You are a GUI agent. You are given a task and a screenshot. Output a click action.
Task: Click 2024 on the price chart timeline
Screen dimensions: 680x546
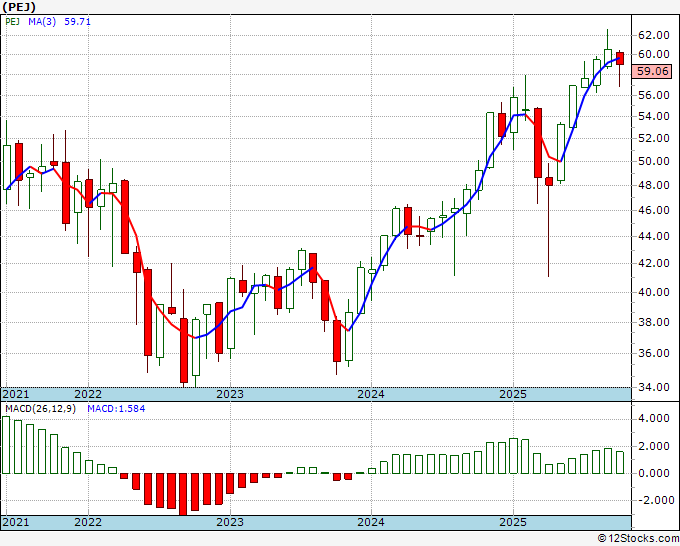[371, 394]
